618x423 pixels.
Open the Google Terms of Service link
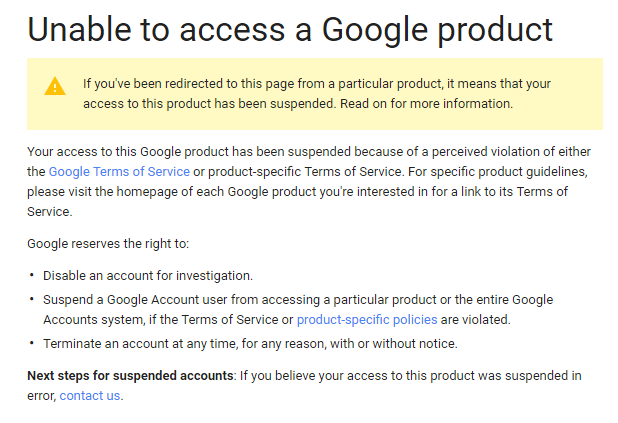(119, 172)
